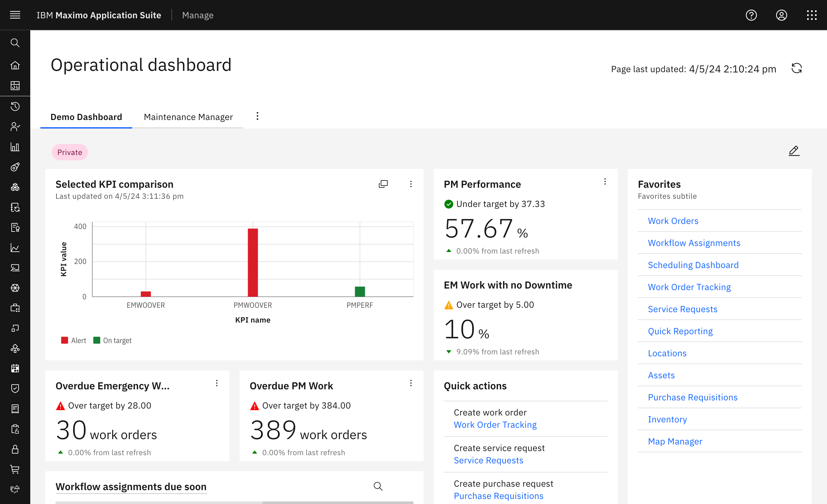Open the Work Order Tracking favorite
Image resolution: width=827 pixels, height=504 pixels.
(x=689, y=287)
